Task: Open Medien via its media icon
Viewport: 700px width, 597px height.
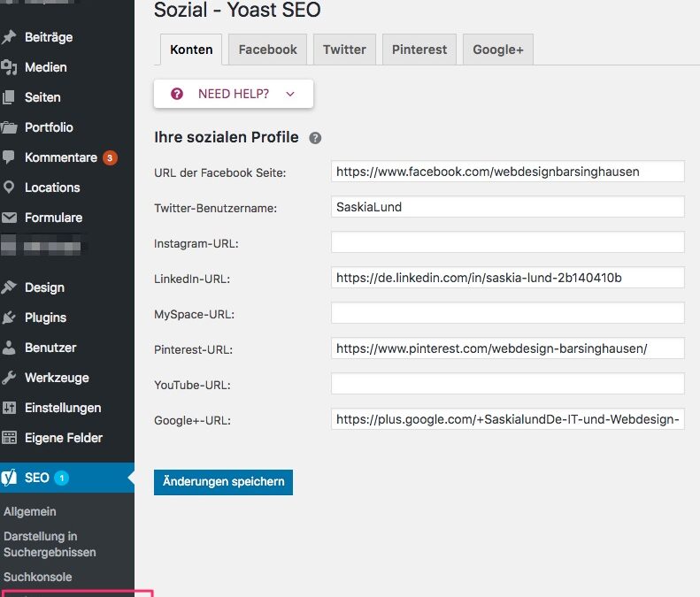Action: pyautogui.click(x=10, y=67)
